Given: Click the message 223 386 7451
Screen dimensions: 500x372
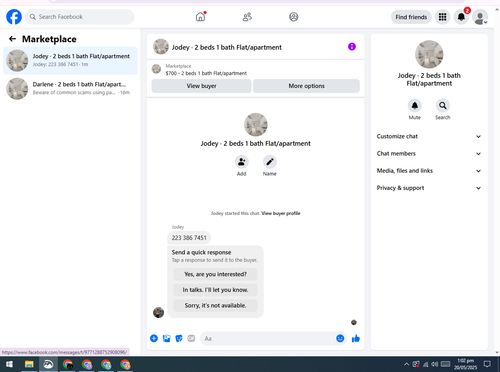Looking at the screenshot, I should 189,238.
